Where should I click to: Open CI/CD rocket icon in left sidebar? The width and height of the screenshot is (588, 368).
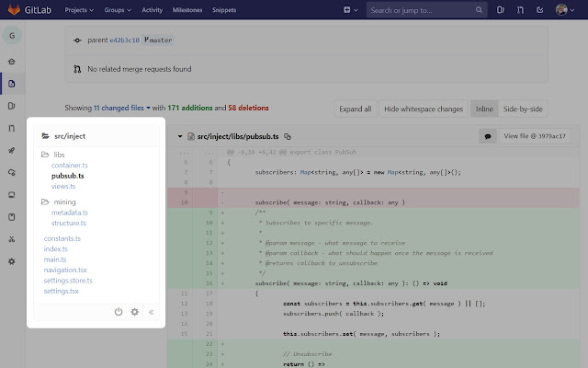pos(12,150)
